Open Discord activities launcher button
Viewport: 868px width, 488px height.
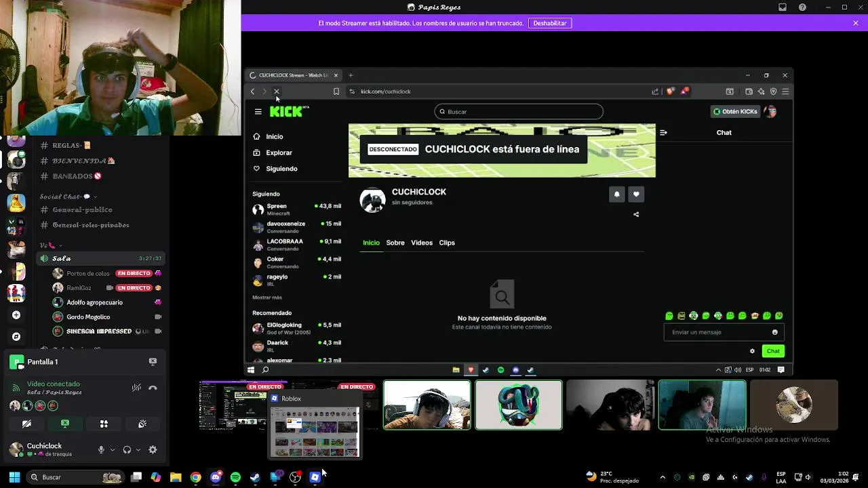pyautogui.click(x=104, y=424)
